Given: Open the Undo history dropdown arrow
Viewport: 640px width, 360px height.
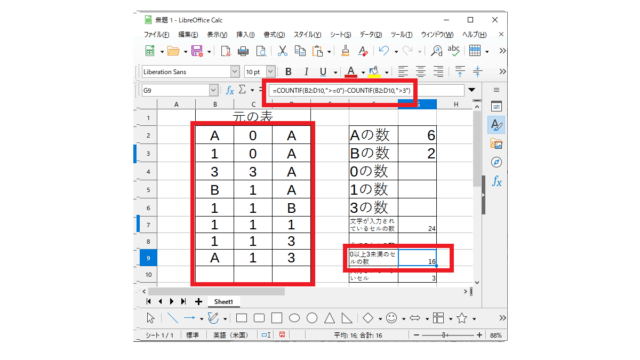Looking at the screenshot, I should (396, 52).
